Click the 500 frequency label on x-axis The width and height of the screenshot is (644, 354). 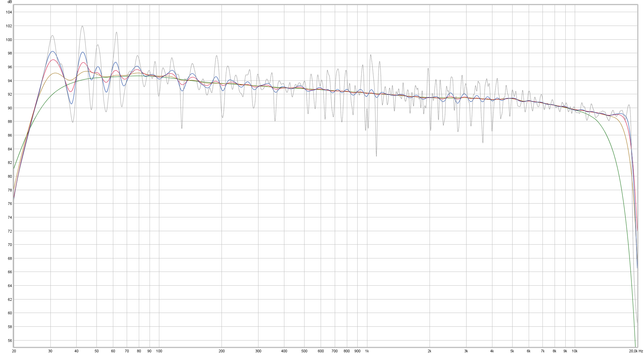[x=304, y=351]
